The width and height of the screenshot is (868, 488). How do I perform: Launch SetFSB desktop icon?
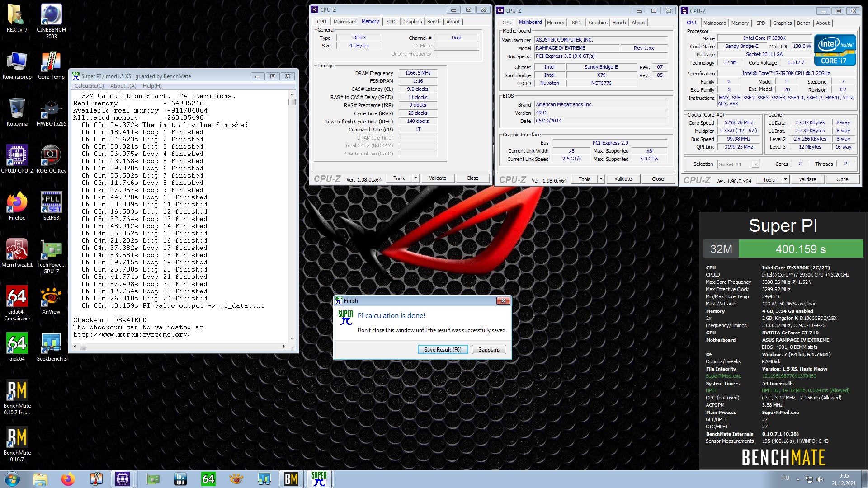[51, 206]
